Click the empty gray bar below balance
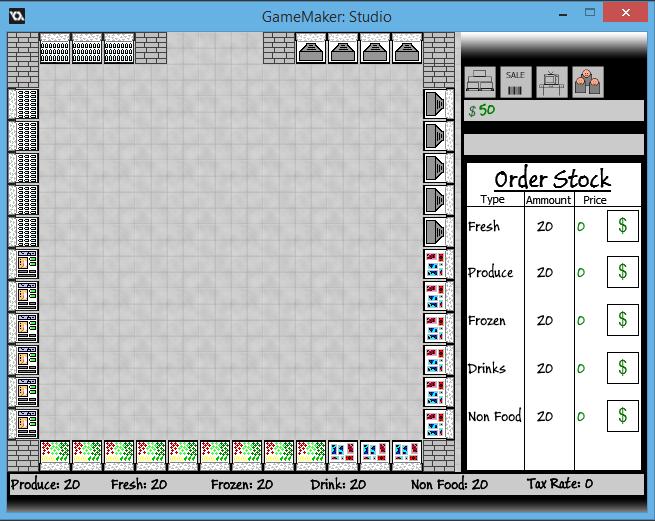Screen dimensions: 655x521 553,145
